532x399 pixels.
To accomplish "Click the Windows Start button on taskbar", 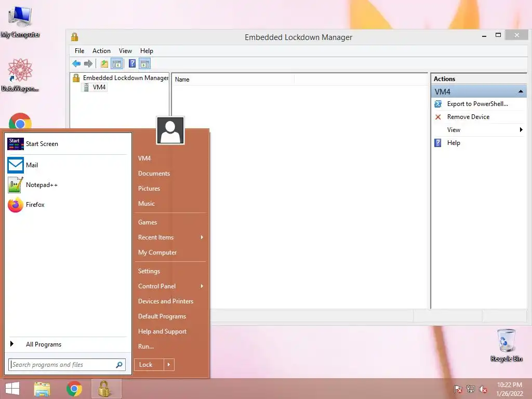I will [x=12, y=389].
